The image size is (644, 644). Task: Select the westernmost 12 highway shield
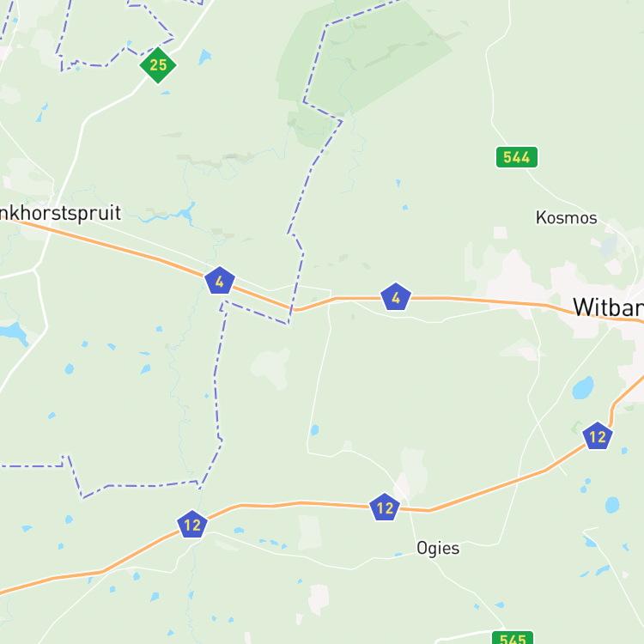click(192, 525)
